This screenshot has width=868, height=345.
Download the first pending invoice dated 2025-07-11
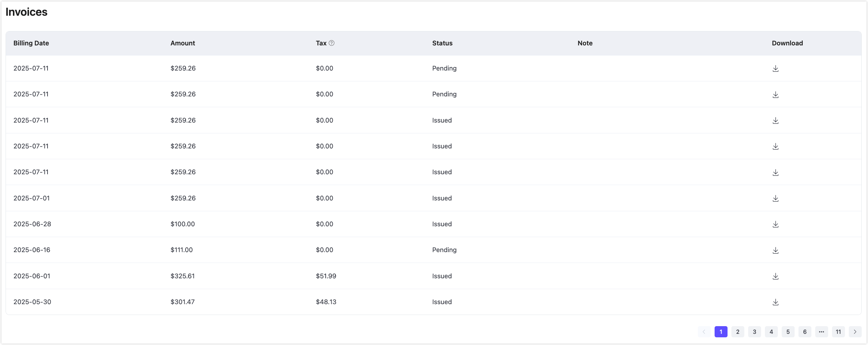click(x=775, y=68)
